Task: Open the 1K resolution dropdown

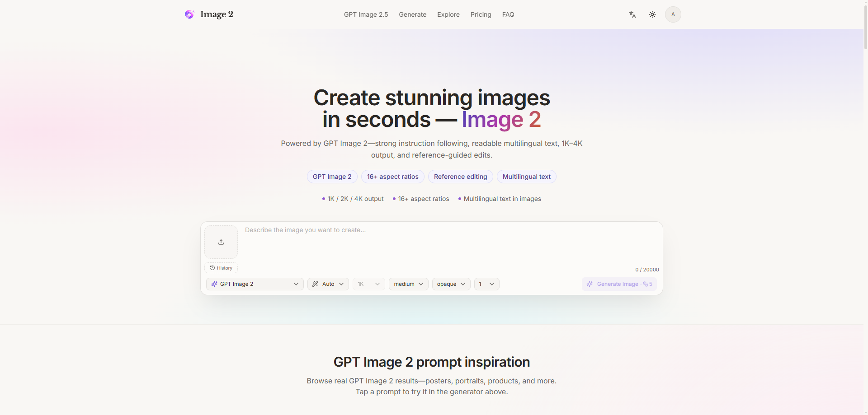Action: tap(369, 284)
